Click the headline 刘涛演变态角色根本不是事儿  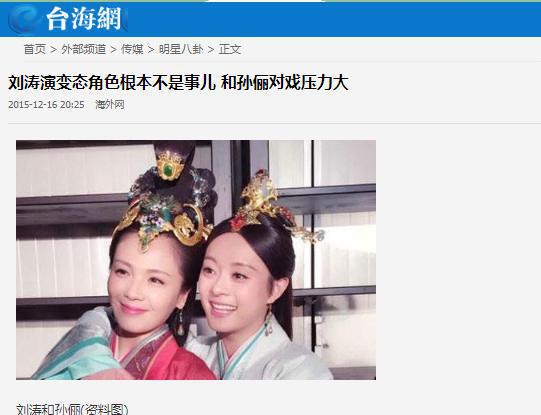[x=112, y=83]
